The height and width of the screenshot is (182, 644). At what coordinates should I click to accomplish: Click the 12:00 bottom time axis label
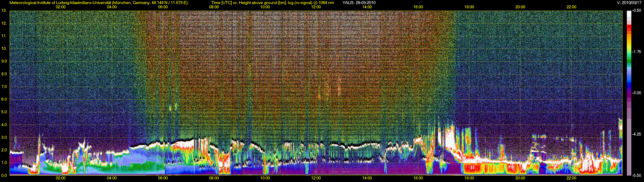click(316, 178)
